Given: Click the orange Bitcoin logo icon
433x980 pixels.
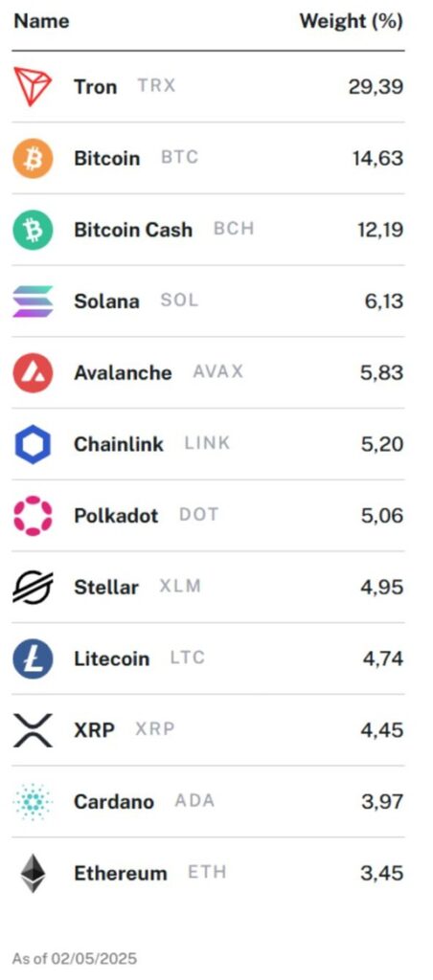Looking at the screenshot, I should click(33, 158).
